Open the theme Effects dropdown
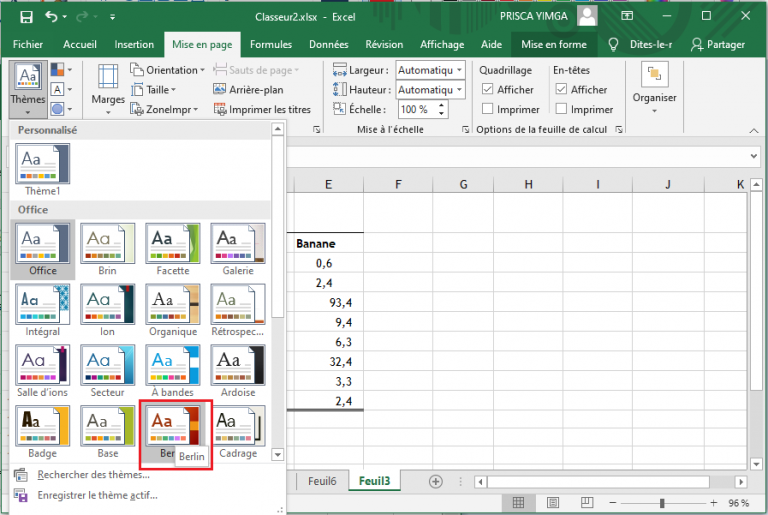The height and width of the screenshot is (515, 768). point(61,109)
